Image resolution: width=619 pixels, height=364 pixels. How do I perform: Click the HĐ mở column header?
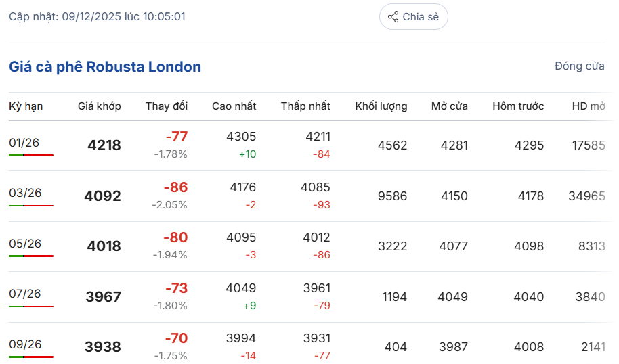tap(589, 106)
